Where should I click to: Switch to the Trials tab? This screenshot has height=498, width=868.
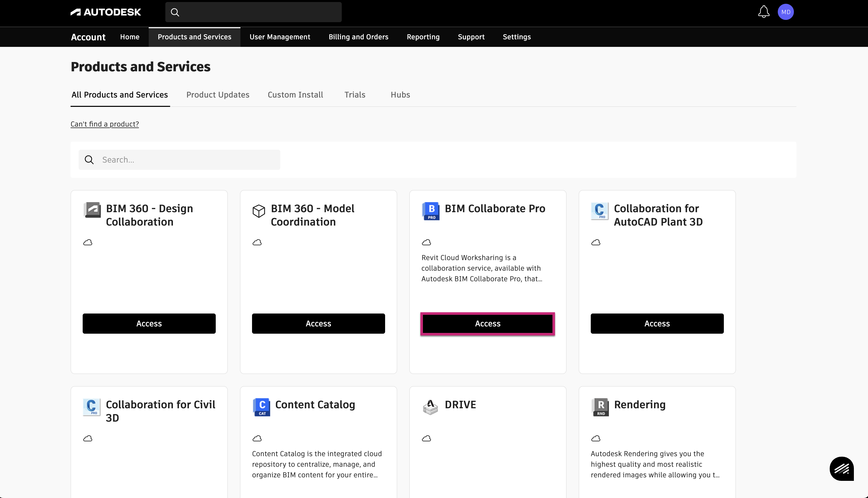[x=355, y=95]
